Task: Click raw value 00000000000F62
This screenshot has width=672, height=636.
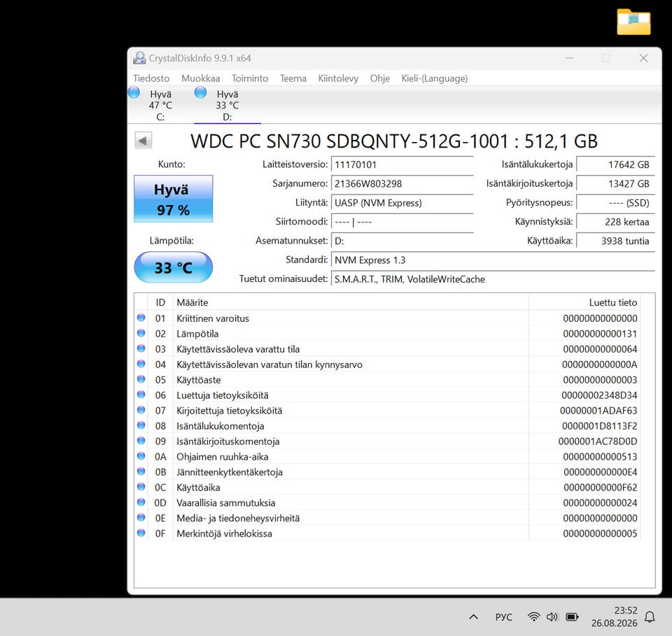Action: (600, 488)
